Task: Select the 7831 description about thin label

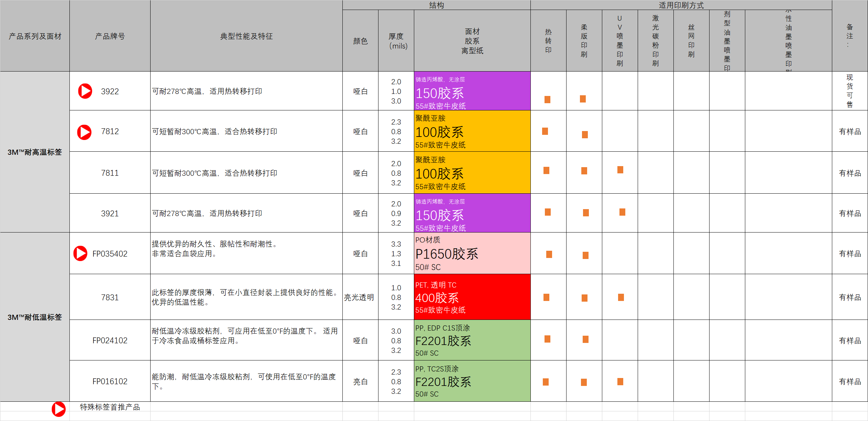Action: tap(246, 297)
